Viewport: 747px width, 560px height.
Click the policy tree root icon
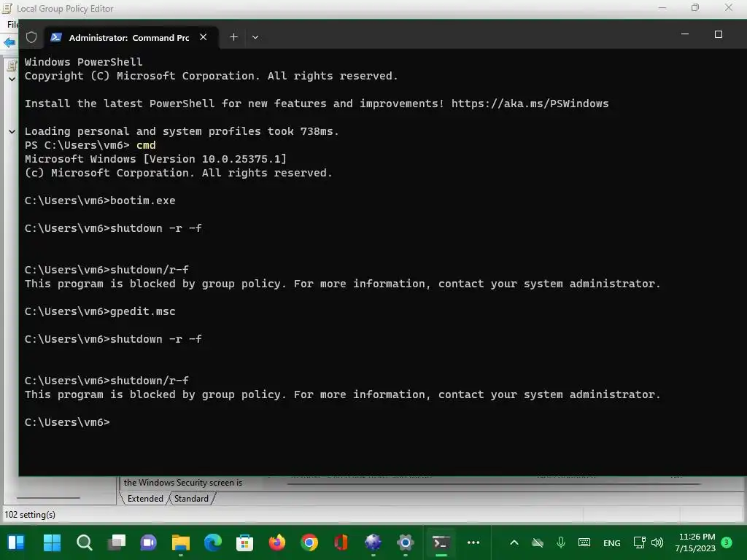[12, 66]
